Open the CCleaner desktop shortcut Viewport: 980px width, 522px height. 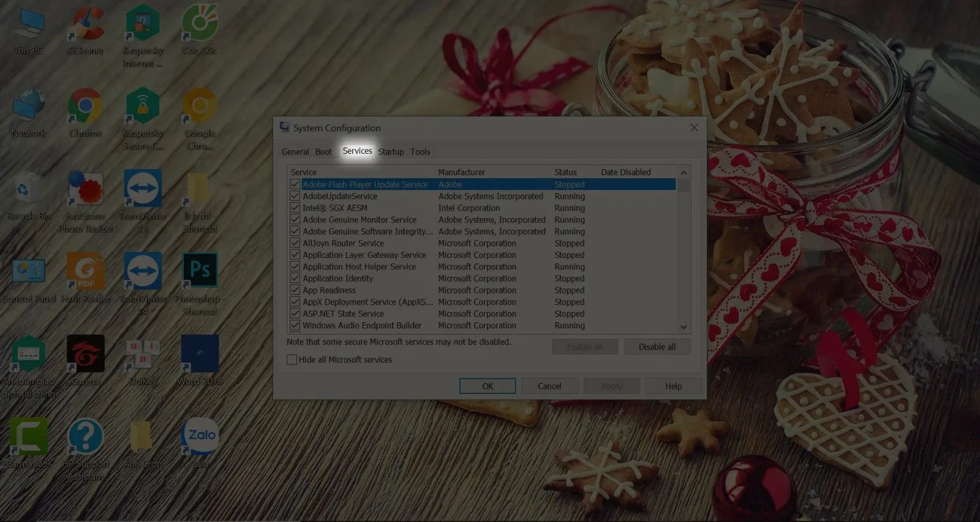[x=86, y=29]
